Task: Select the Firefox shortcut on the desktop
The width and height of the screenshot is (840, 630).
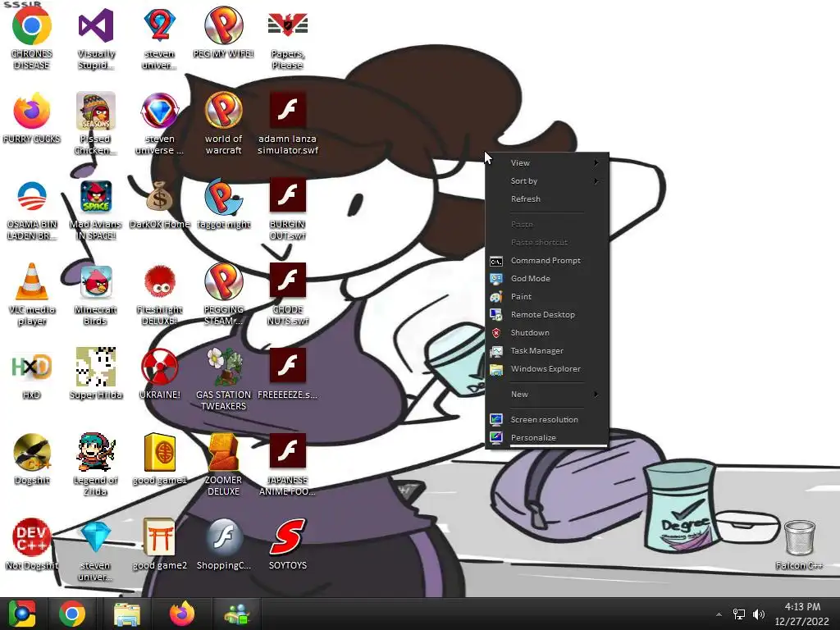Action: [32, 112]
